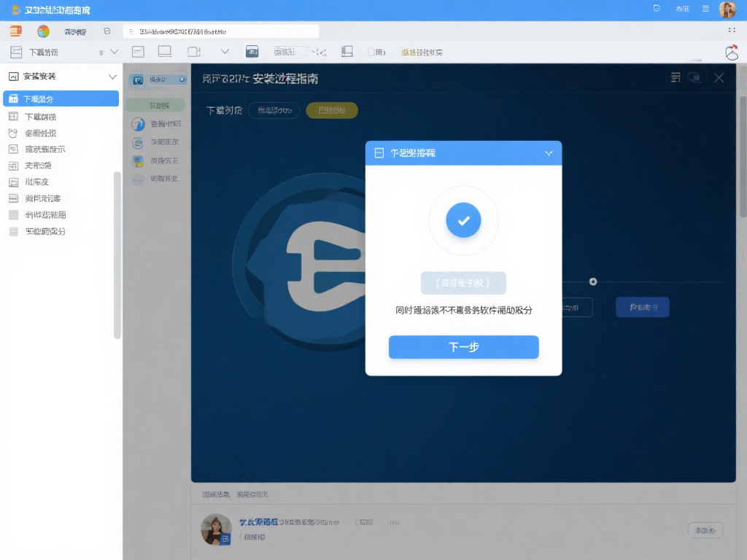Image resolution: width=747 pixels, height=560 pixels.
Task: Click the dark filled icon in toolbar center
Action: [252, 52]
